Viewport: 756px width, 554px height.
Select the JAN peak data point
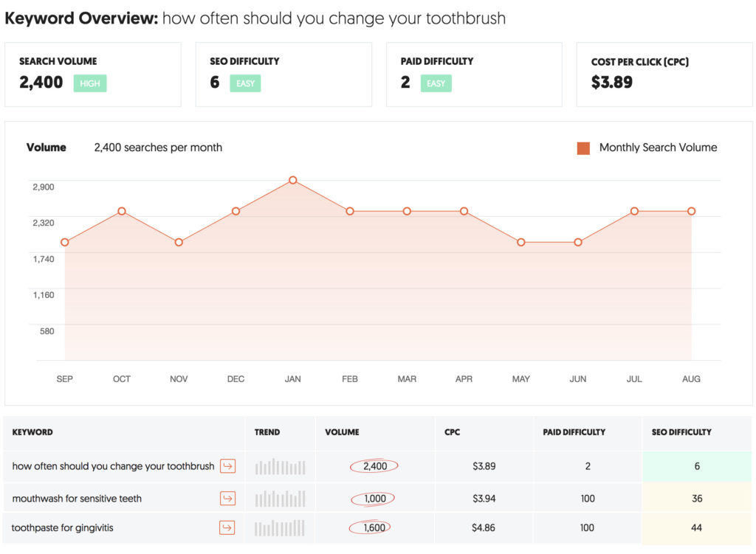[293, 180]
